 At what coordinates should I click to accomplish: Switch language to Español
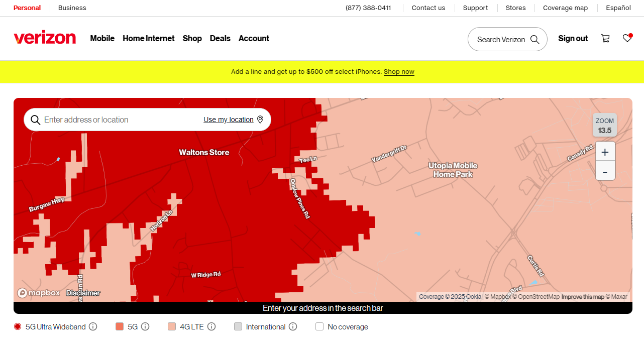click(618, 8)
